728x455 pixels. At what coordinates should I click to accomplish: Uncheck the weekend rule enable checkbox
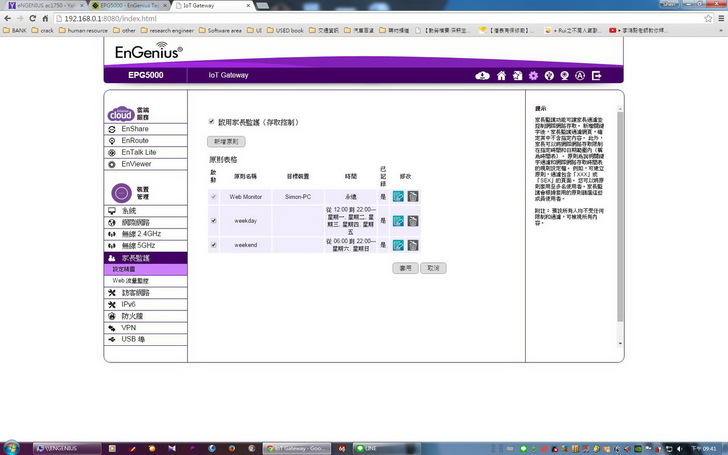click(213, 245)
